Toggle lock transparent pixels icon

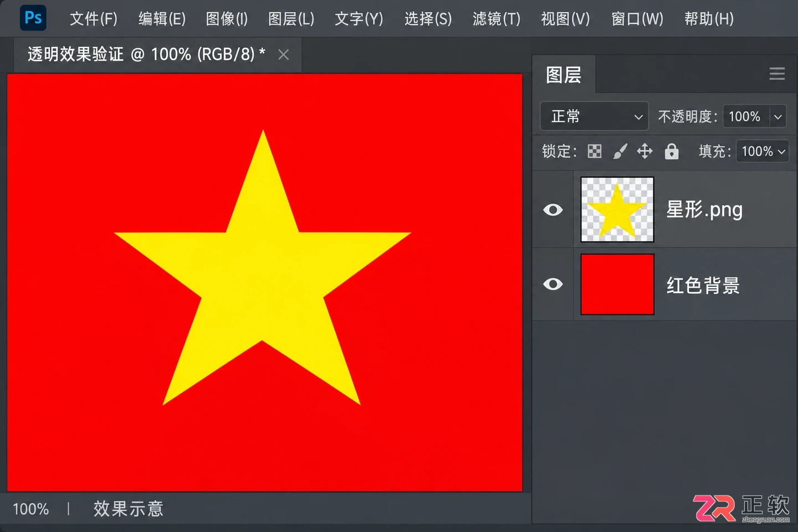[595, 151]
